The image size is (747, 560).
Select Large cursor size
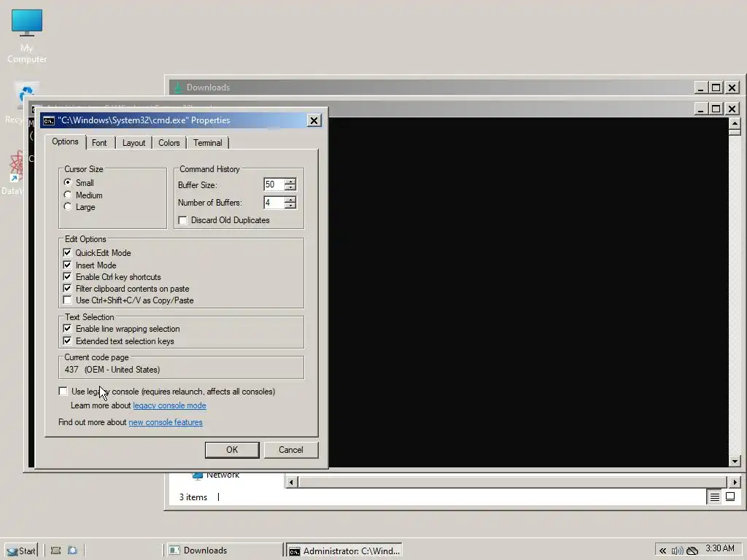click(68, 206)
